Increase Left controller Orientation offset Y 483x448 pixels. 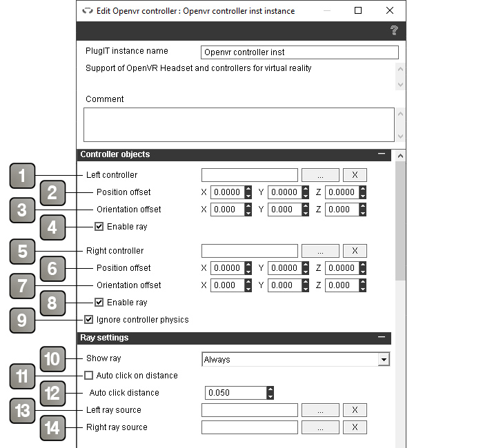(x=306, y=206)
